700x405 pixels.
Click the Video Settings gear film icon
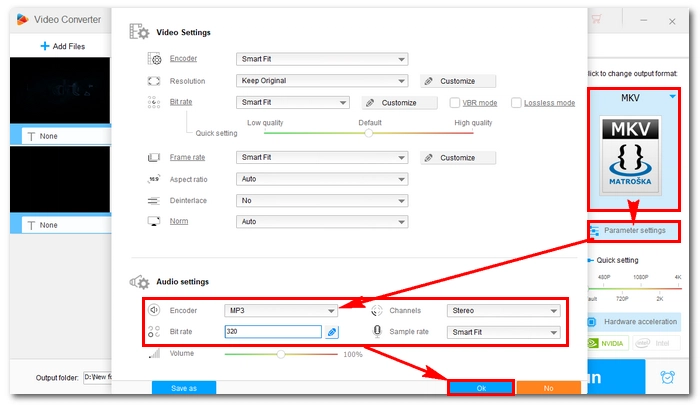[x=139, y=32]
